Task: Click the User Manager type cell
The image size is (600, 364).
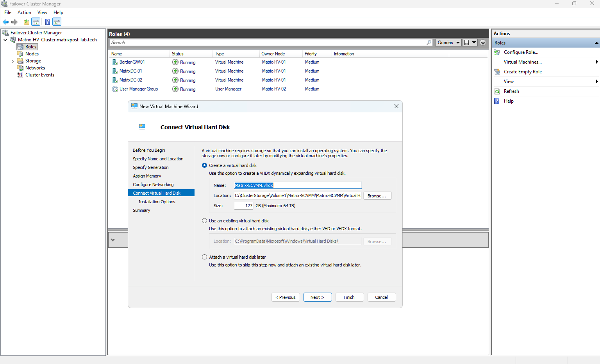Action: point(228,89)
